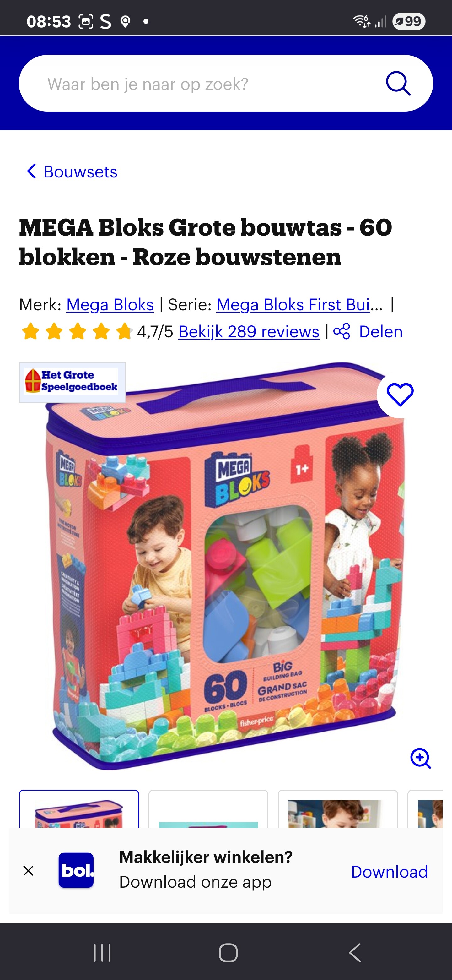Image resolution: width=452 pixels, height=980 pixels.
Task: Select the first product thumbnail
Action: tap(79, 809)
